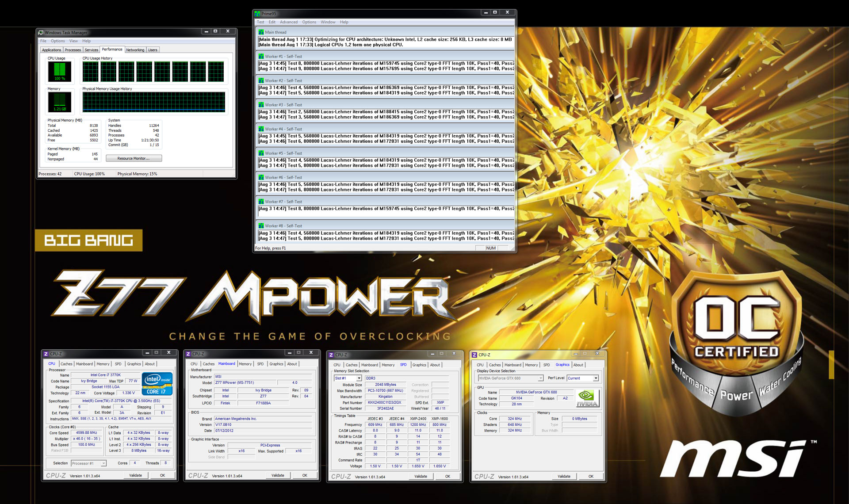Click the Intel Core i7 logo in CPU-Z
Image resolution: width=849 pixels, height=504 pixels.
point(157,384)
